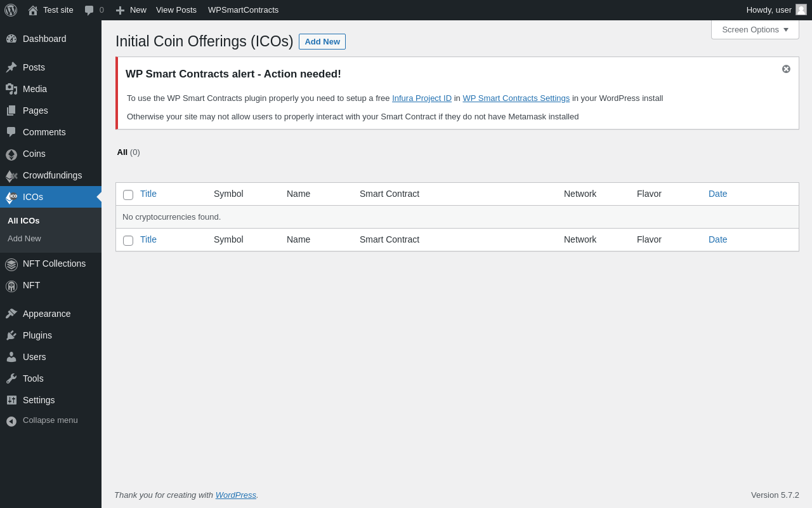Select Add New submenu item under ICOs
Screen dimensions: 812x508
click(x=24, y=238)
